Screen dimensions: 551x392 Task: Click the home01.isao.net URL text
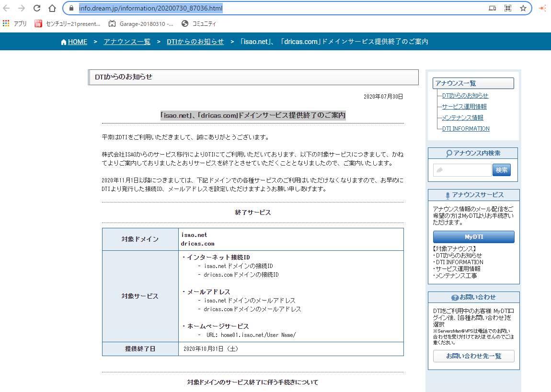(x=258, y=335)
